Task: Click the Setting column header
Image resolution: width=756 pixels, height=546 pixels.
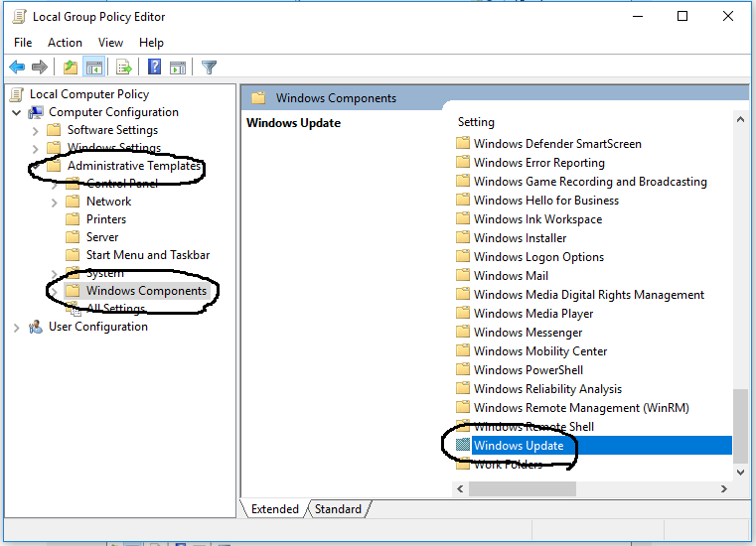Action: 476,122
